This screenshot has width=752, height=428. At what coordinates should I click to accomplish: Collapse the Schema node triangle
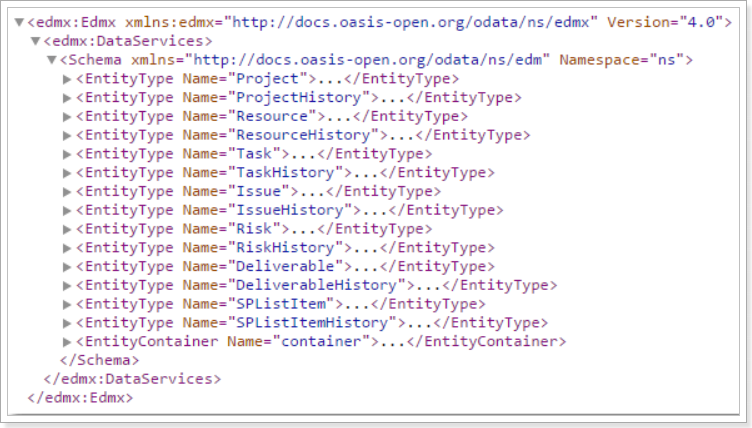click(x=52, y=60)
